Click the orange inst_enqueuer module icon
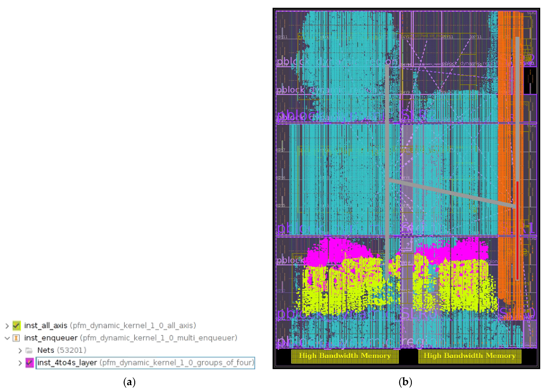 coord(16,338)
